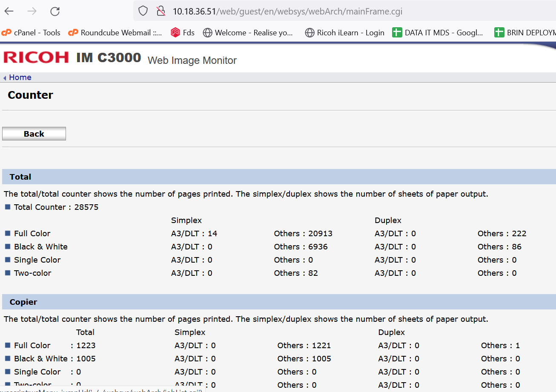This screenshot has width=556, height=392.
Task: Open Welcome - Realise bookmark
Action: pos(248,33)
